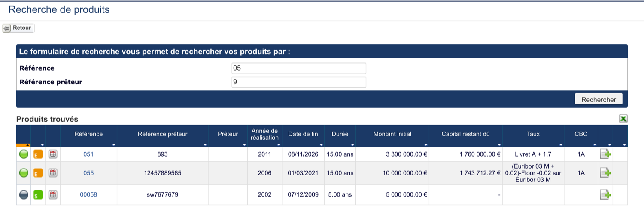The height and width of the screenshot is (212, 644).
Task: Open type icon column dropdown arrow
Action: tap(43, 145)
